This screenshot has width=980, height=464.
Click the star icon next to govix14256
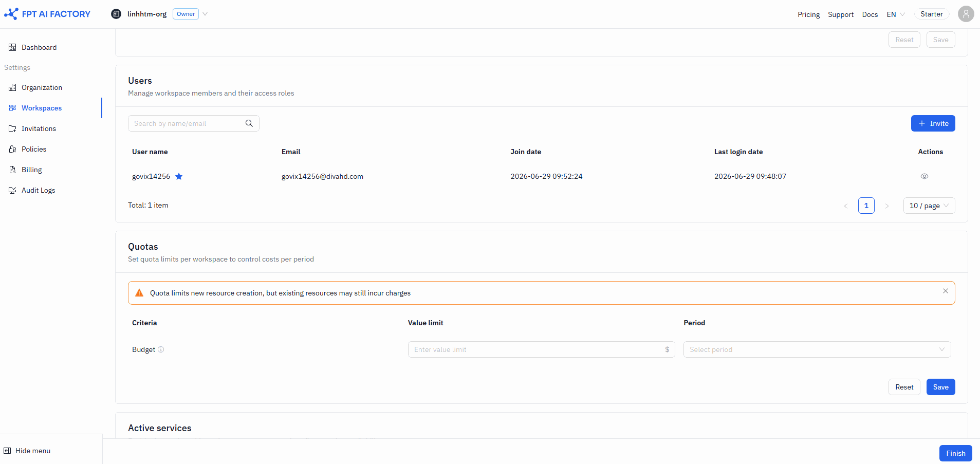coord(179,176)
